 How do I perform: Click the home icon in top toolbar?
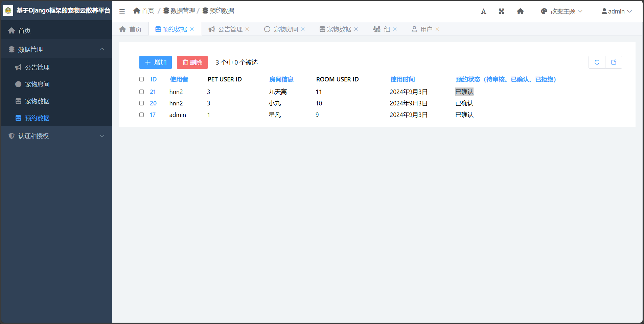click(x=521, y=11)
